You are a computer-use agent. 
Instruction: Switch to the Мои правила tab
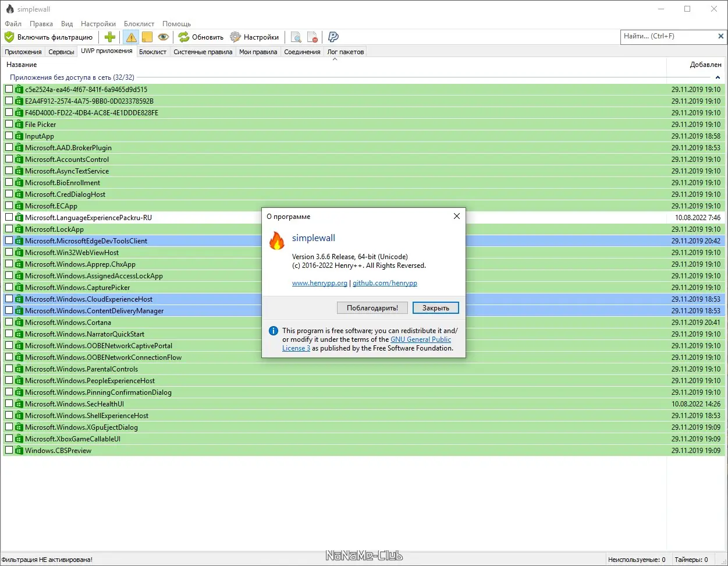coord(258,52)
